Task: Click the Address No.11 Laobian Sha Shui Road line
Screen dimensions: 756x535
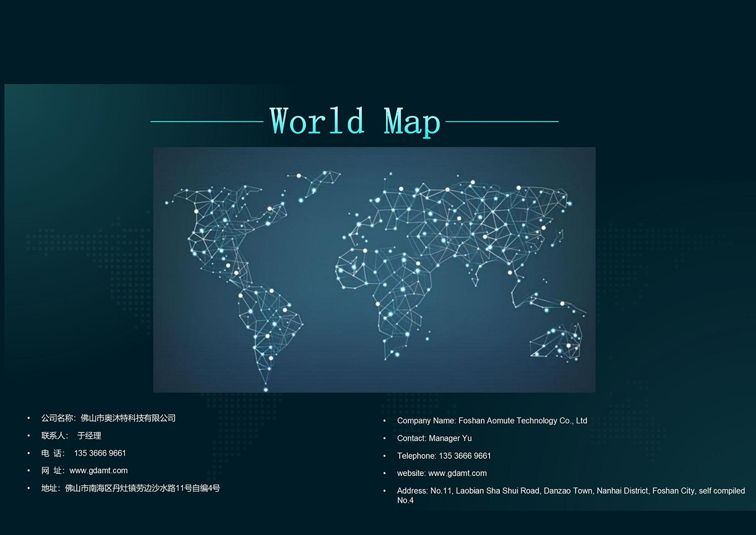Action: (571, 495)
